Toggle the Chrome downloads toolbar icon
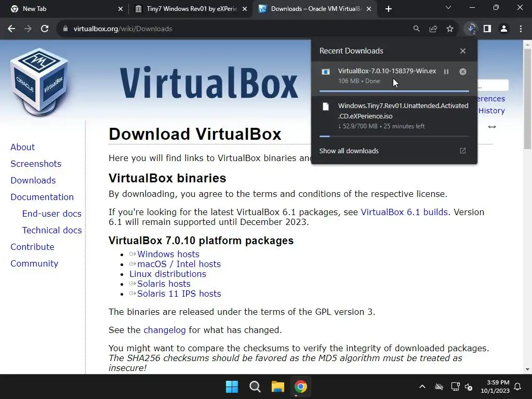This screenshot has height=399, width=532. [x=471, y=29]
